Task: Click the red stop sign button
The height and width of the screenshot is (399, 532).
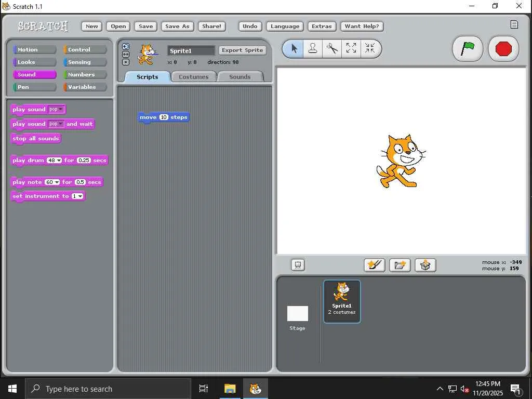Action: 503,49
